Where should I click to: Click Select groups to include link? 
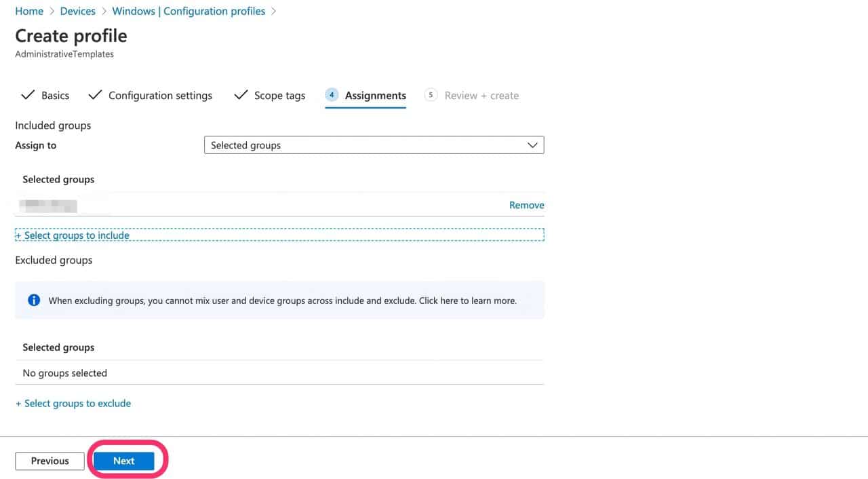click(73, 235)
